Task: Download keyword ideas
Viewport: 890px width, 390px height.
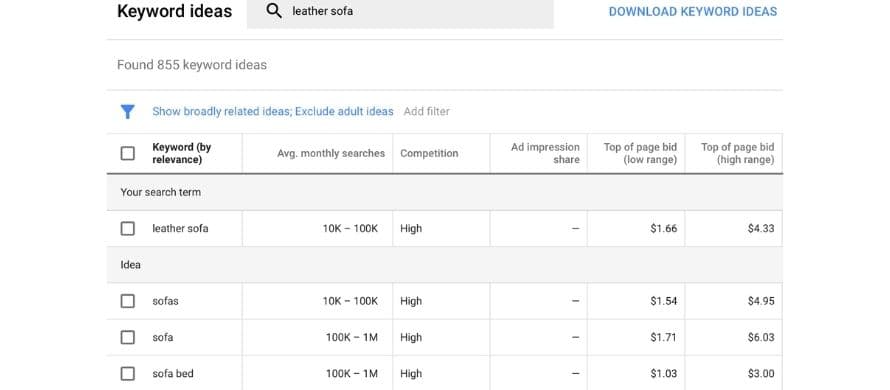Action: [692, 11]
